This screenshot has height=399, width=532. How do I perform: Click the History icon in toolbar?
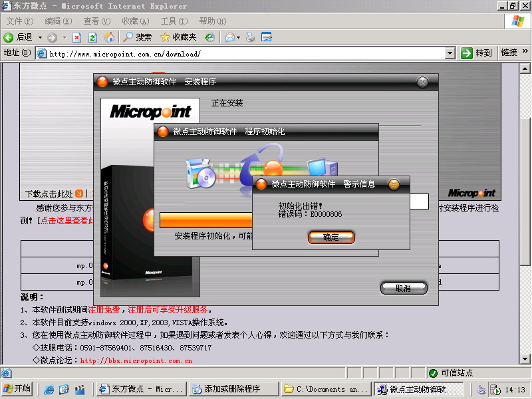[x=209, y=37]
